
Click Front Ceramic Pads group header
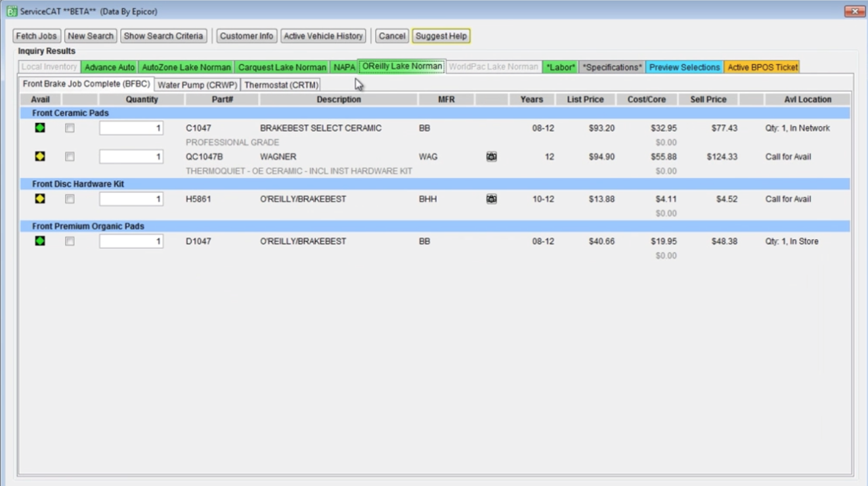click(434, 113)
